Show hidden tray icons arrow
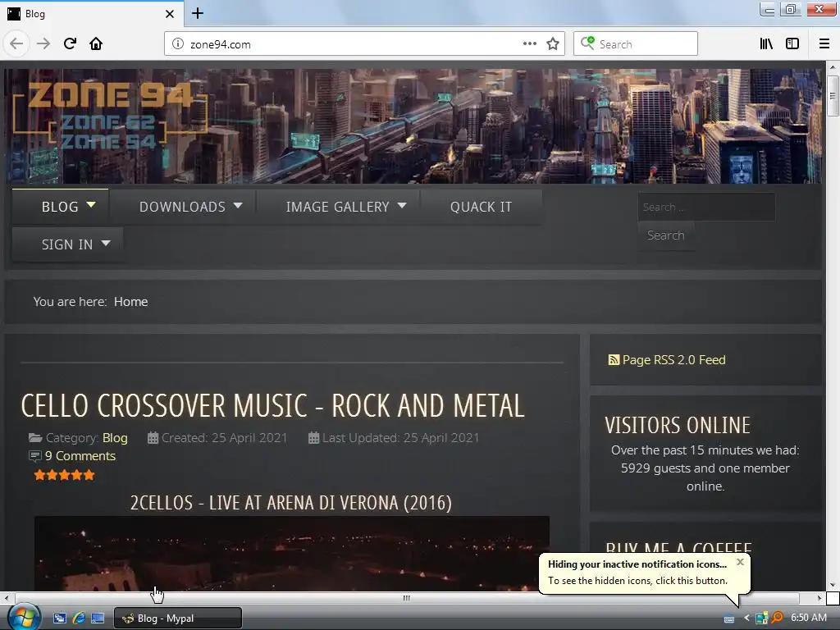The image size is (840, 630). tap(746, 619)
